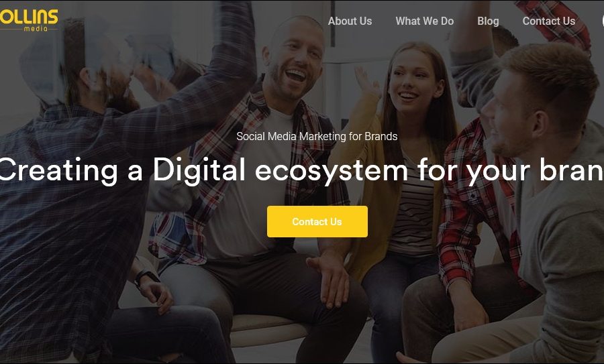Screen dimensions: 604x364
Task: Click the 'Social Media Marketing for Brands' subtitle
Action: tap(317, 136)
